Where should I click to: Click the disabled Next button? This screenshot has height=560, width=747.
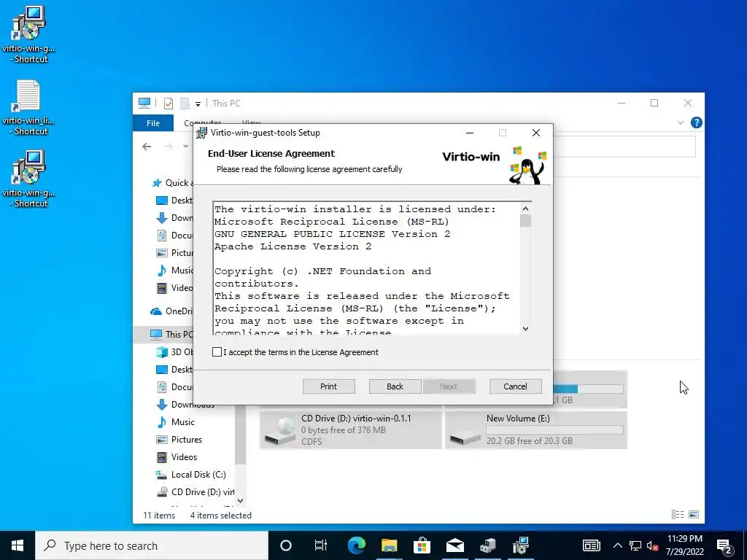pos(449,386)
